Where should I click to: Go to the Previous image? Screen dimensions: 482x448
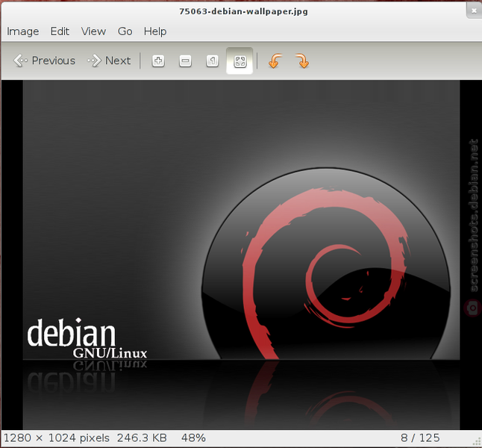tap(44, 60)
